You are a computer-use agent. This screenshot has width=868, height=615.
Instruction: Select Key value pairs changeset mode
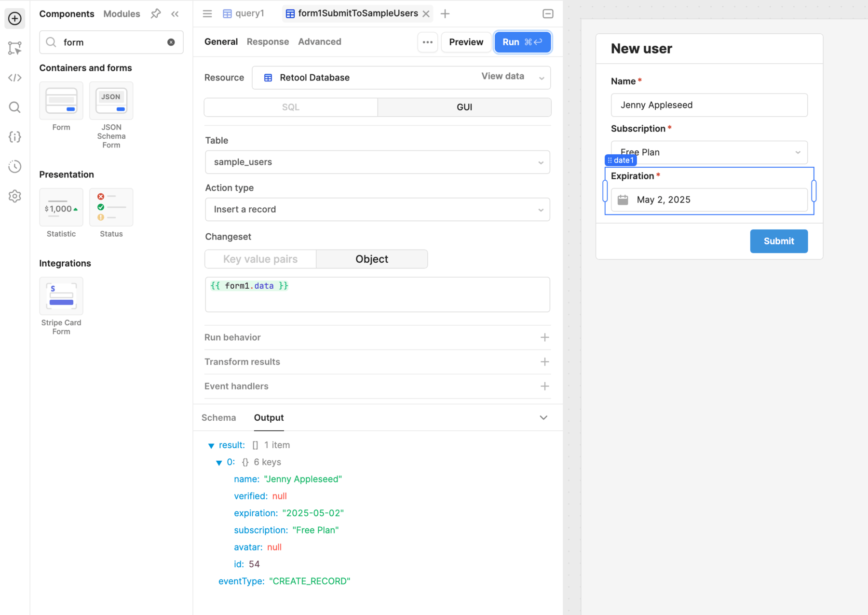point(260,259)
